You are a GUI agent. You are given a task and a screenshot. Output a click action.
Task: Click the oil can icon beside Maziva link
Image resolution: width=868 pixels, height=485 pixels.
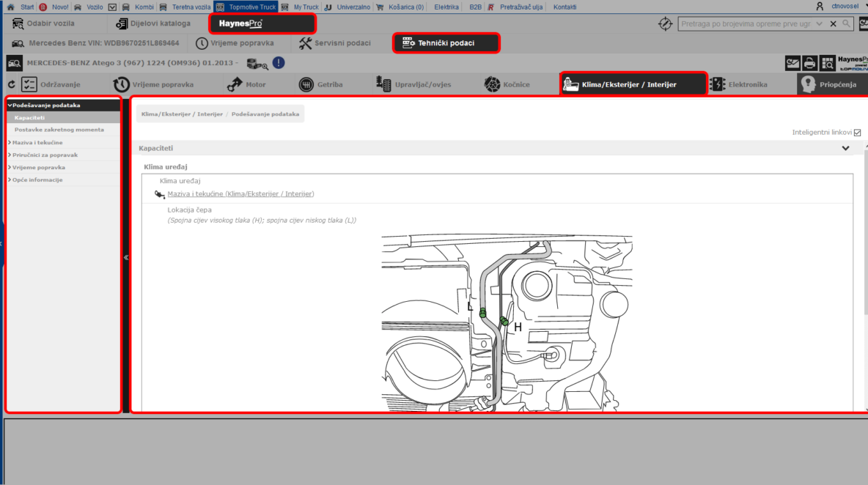pyautogui.click(x=159, y=194)
